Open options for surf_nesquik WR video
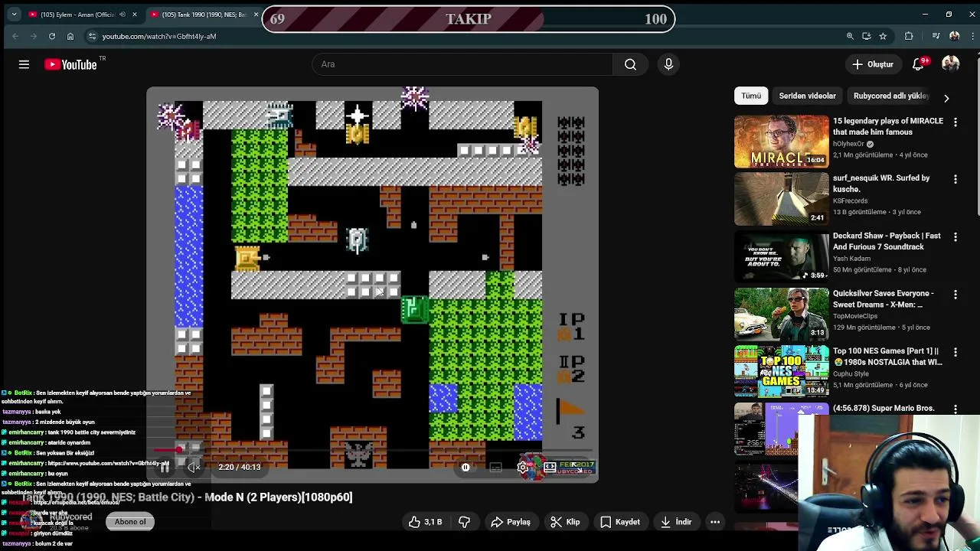The width and height of the screenshot is (980, 551). [x=955, y=179]
